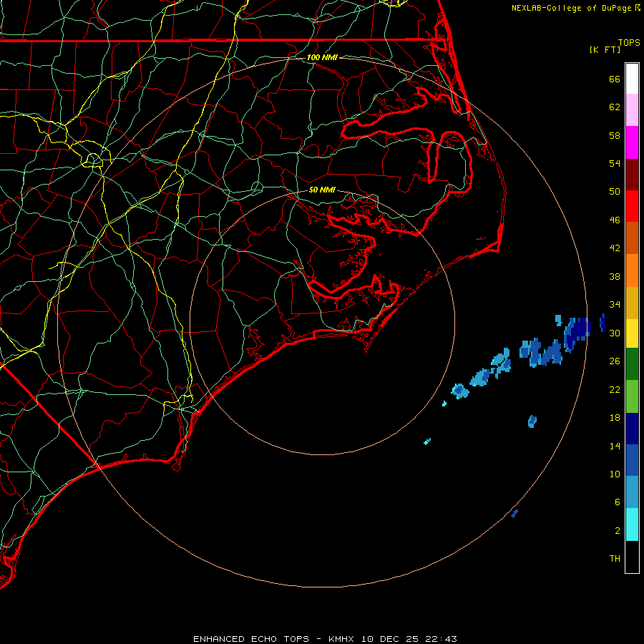
Task: Click the dark green legend swatch below 26
Action: coord(632,364)
